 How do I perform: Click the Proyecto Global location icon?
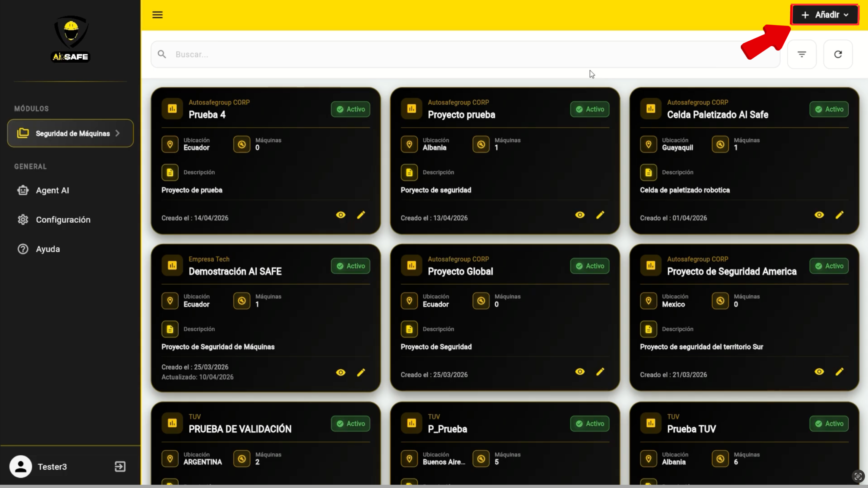click(x=409, y=301)
